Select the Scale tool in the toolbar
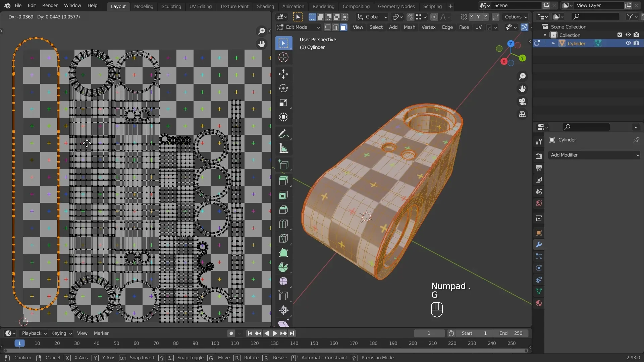Screen dimensions: 644x362 click(x=283, y=103)
